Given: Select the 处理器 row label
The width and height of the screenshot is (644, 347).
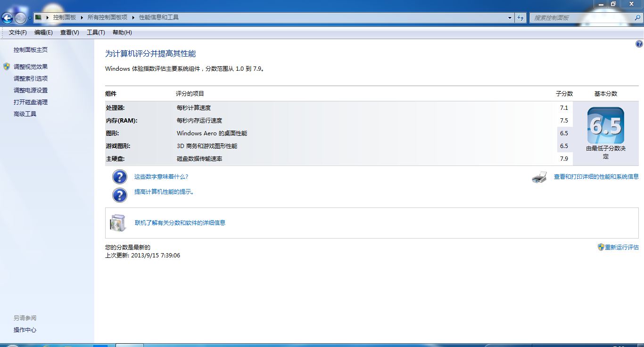Looking at the screenshot, I should pyautogui.click(x=116, y=108).
